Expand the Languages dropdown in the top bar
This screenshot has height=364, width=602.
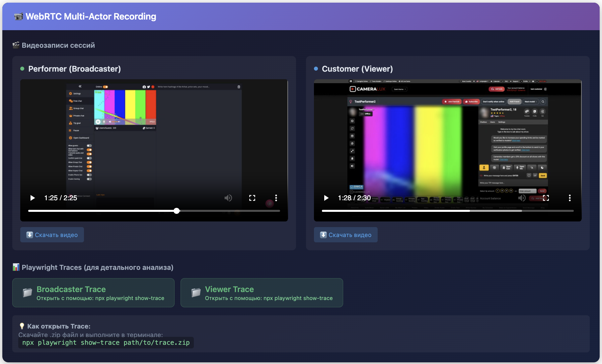[483, 81]
